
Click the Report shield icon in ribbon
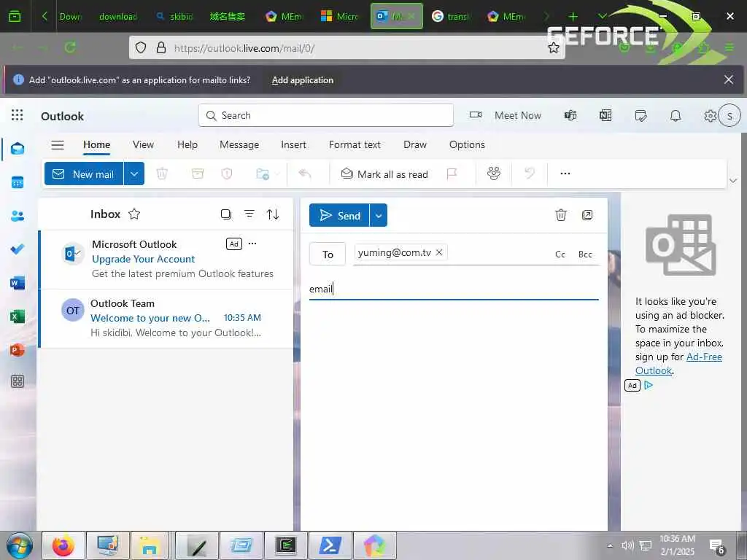coord(227,174)
